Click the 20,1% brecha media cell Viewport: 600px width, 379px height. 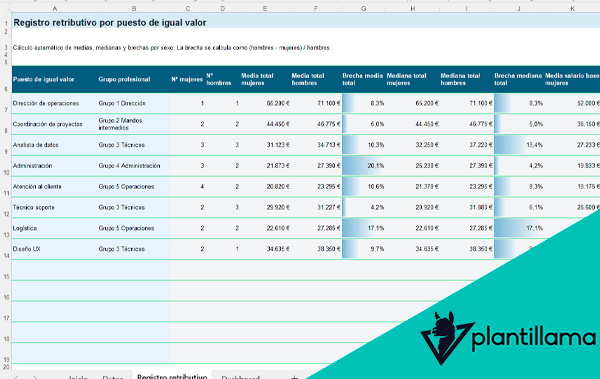pos(363,166)
